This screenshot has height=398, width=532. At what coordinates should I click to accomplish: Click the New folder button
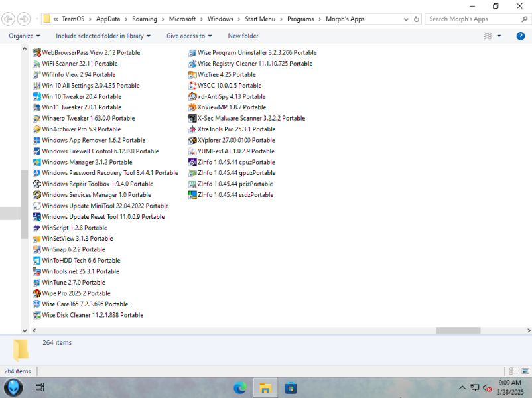tap(243, 36)
